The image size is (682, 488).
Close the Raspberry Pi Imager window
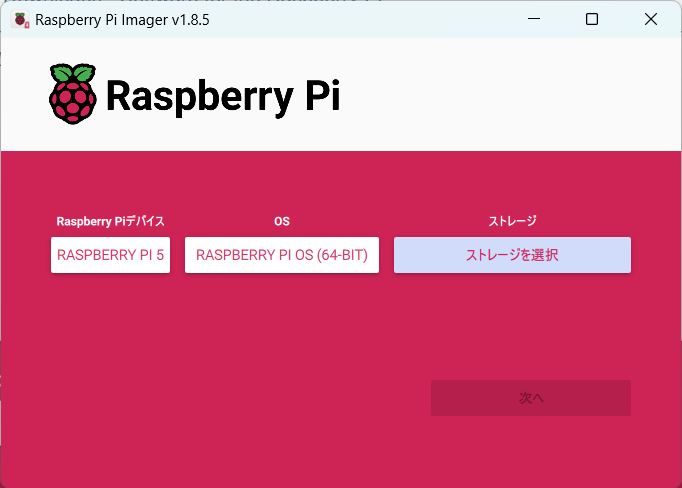[x=650, y=19]
